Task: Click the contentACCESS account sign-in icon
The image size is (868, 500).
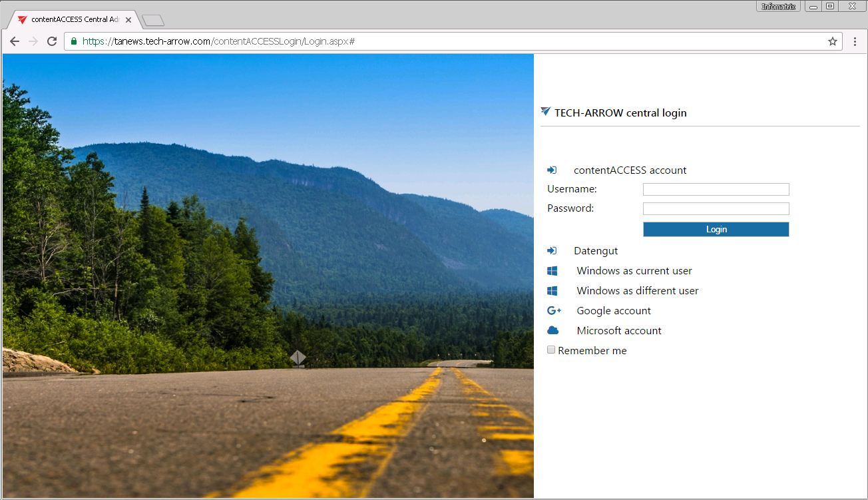Action: pyautogui.click(x=552, y=170)
